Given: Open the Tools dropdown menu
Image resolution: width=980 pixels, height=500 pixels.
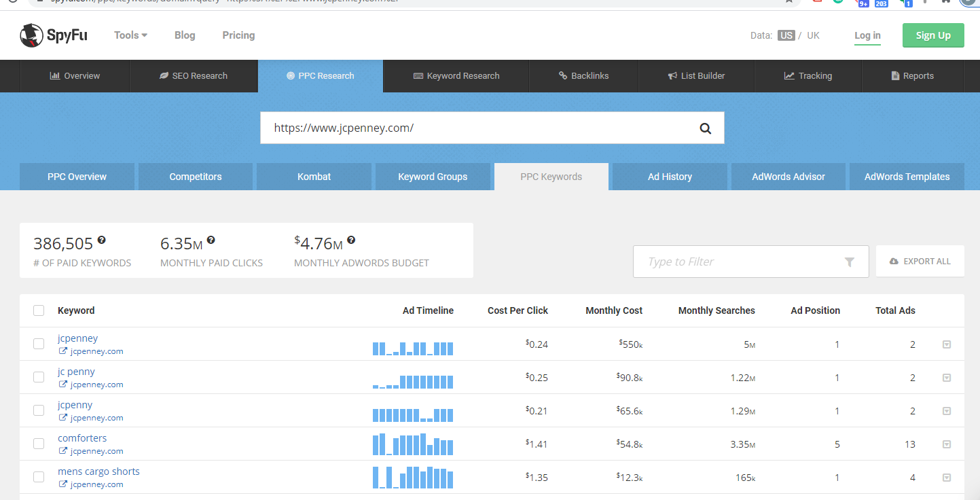Looking at the screenshot, I should (x=130, y=35).
